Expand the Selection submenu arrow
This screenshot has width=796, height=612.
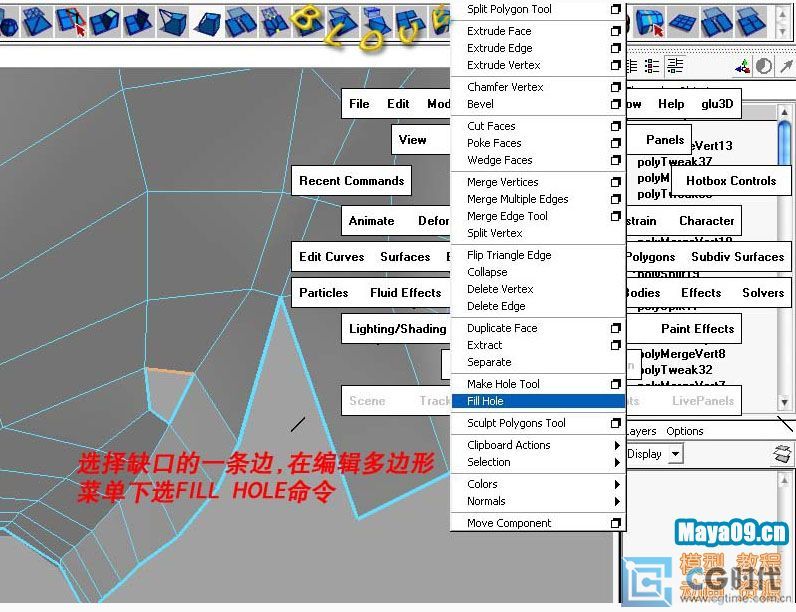(x=617, y=462)
